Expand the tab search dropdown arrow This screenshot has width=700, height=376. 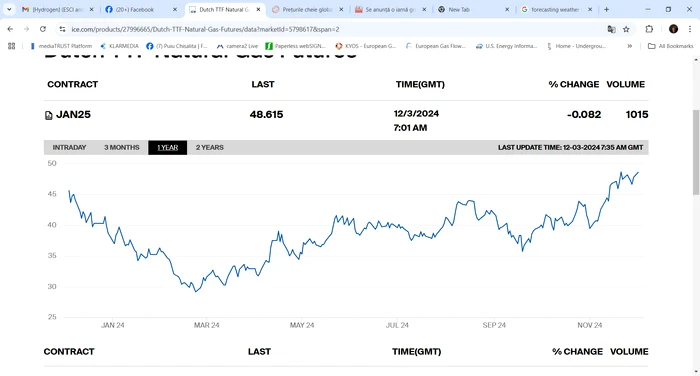tap(9, 9)
